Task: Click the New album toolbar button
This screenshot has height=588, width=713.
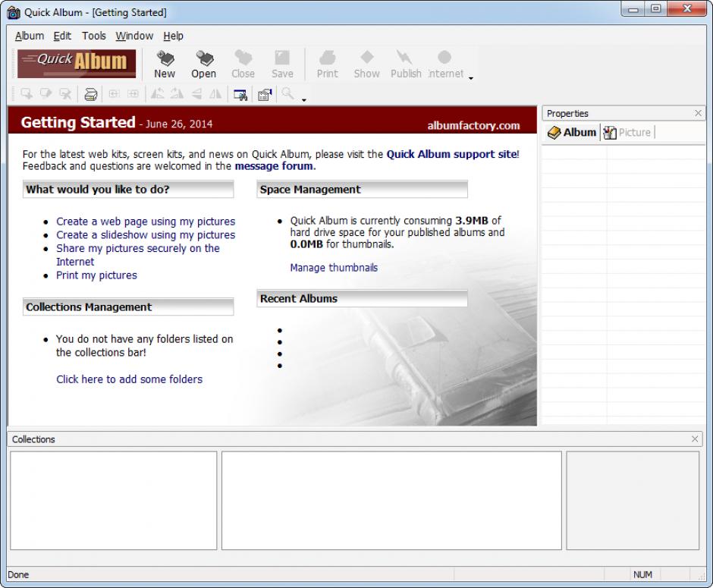Action: [164, 64]
